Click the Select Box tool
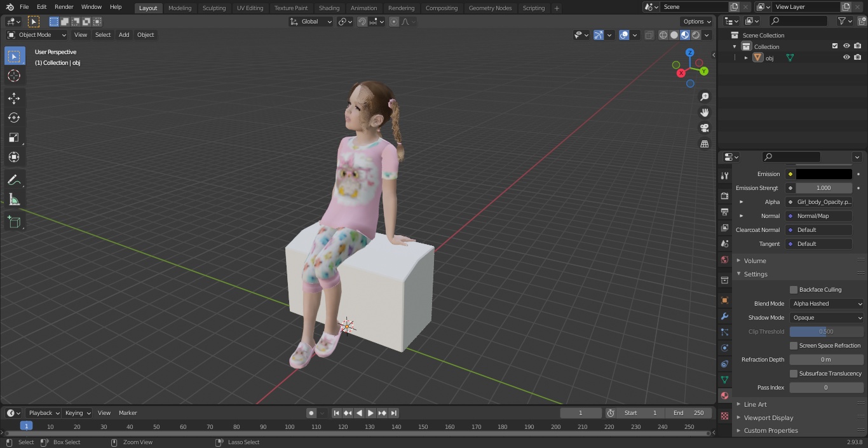The image size is (868, 448). (x=14, y=56)
